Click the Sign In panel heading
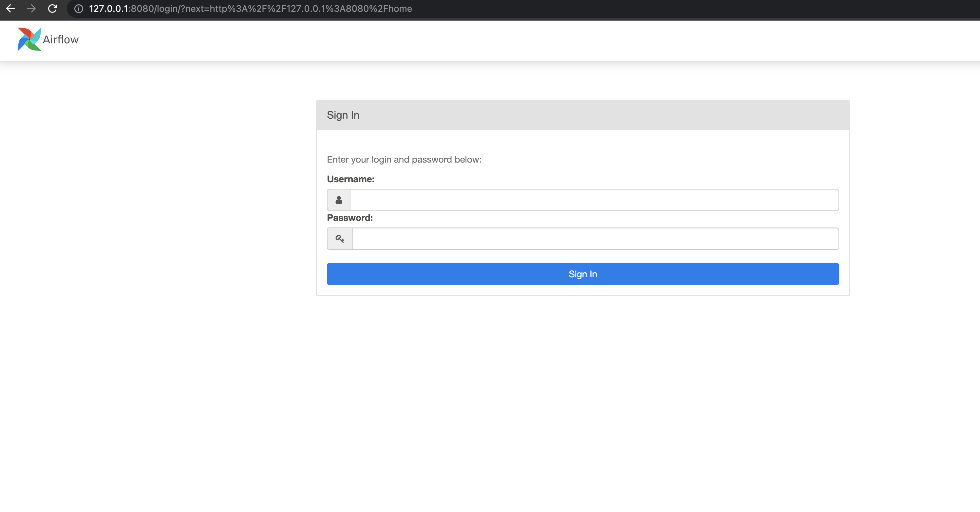The width and height of the screenshot is (980, 512). [x=343, y=115]
